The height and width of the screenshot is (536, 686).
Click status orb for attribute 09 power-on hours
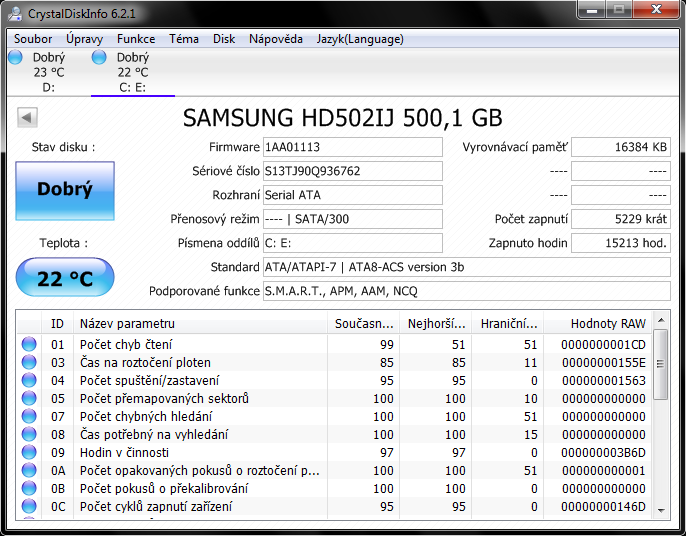coord(29,453)
